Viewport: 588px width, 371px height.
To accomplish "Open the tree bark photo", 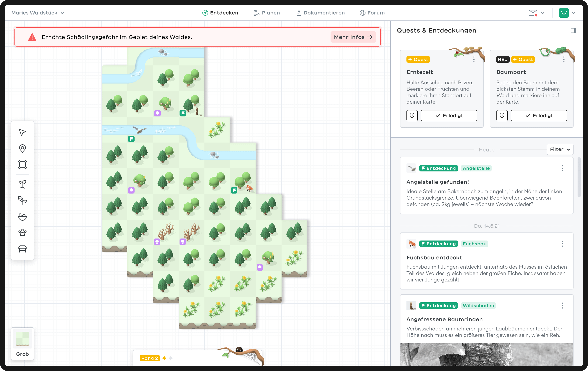I will (x=486, y=354).
